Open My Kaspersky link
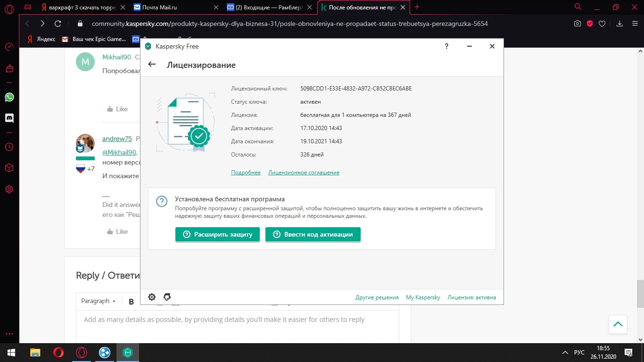644x362 pixels. click(x=423, y=297)
